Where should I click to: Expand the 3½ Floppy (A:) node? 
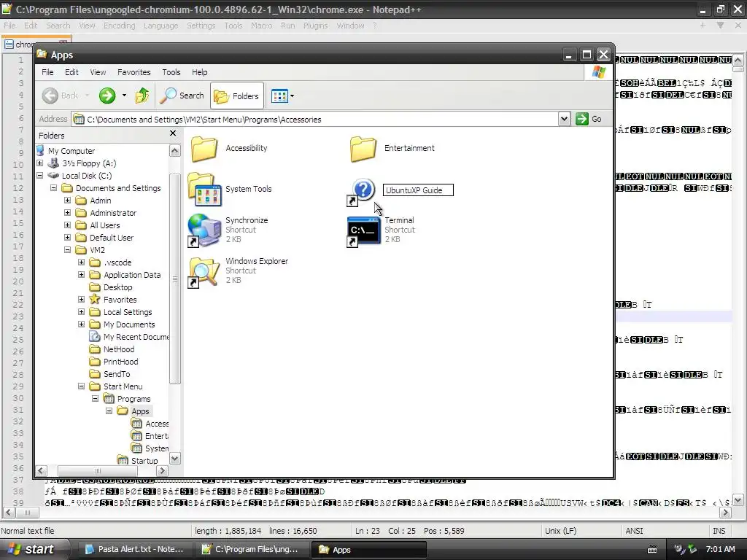40,163
